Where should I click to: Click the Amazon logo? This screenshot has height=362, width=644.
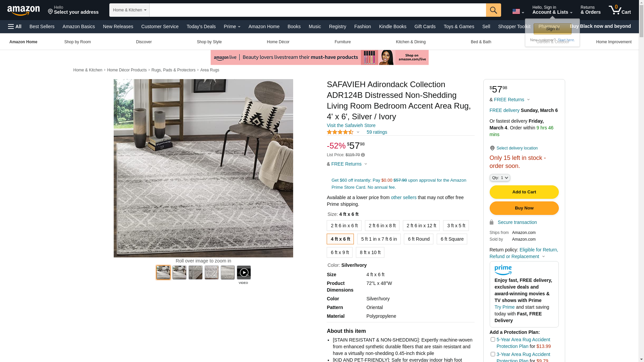pyautogui.click(x=23, y=11)
